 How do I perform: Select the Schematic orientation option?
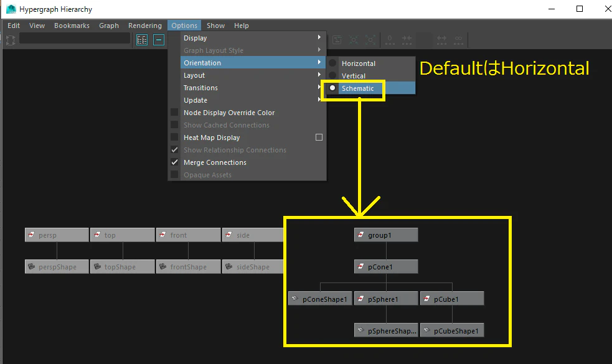pos(372,88)
